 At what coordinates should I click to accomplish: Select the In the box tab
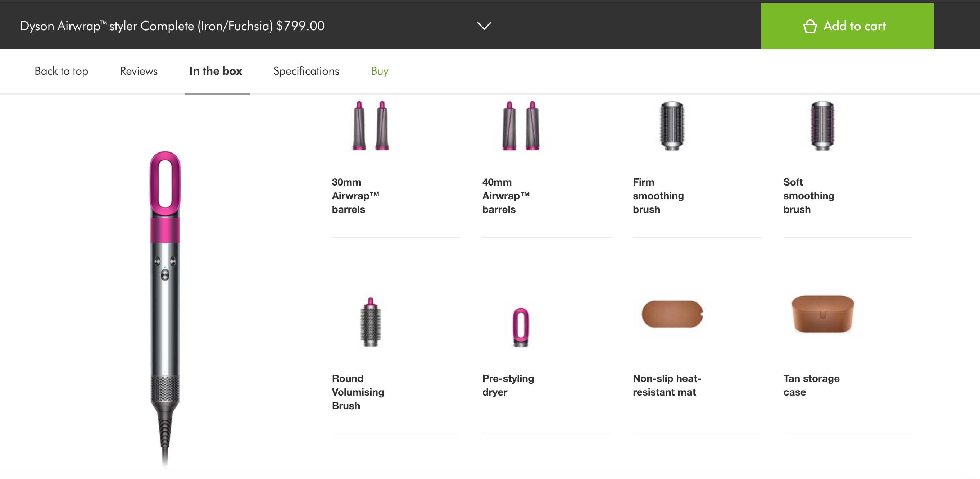215,71
